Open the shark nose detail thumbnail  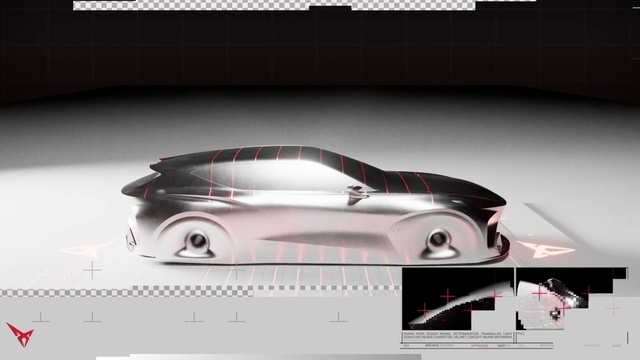[458, 299]
